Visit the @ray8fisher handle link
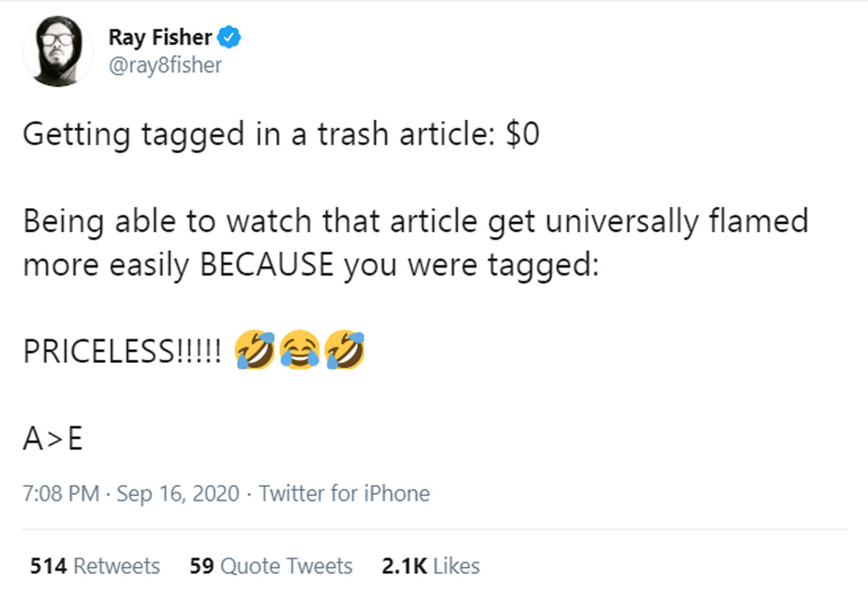 [x=165, y=65]
